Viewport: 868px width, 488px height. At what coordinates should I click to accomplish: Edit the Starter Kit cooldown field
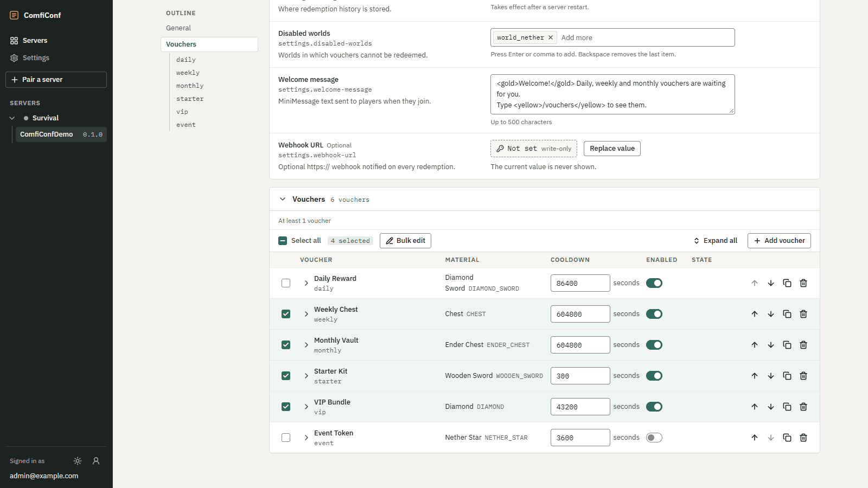pyautogui.click(x=580, y=376)
